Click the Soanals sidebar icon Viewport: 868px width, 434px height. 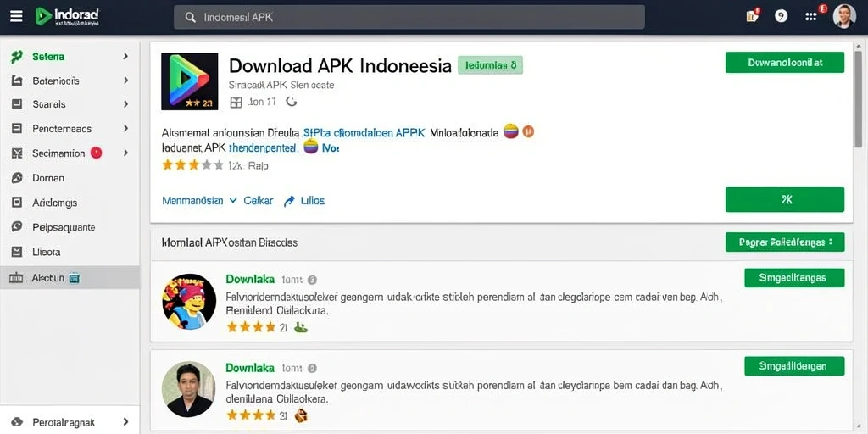[x=17, y=104]
